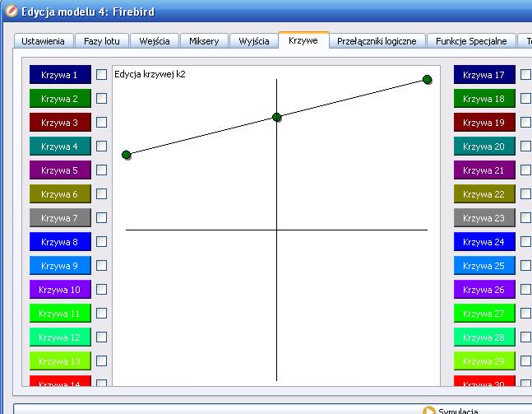
Task: Toggle the Krzywa 5 display checkbox
Action: (101, 170)
